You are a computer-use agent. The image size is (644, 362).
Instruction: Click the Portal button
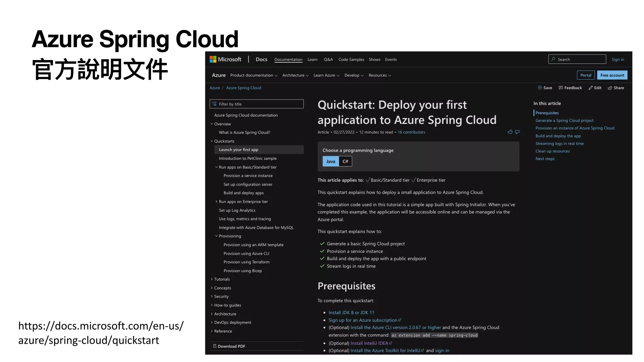click(586, 75)
